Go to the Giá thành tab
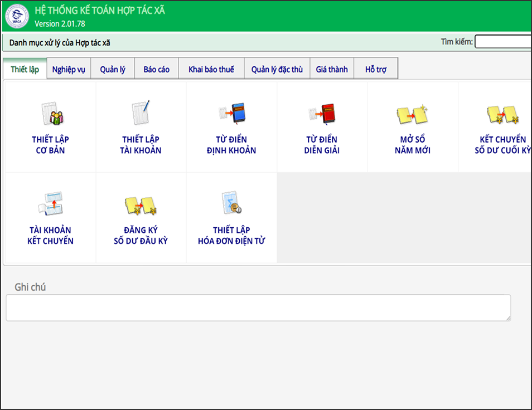532x410 pixels. 332,69
